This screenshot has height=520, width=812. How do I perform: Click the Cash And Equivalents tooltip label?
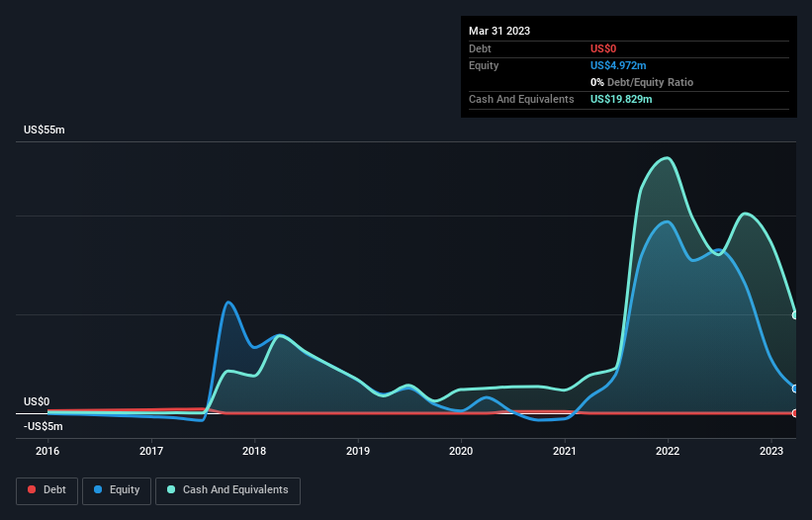pos(521,99)
